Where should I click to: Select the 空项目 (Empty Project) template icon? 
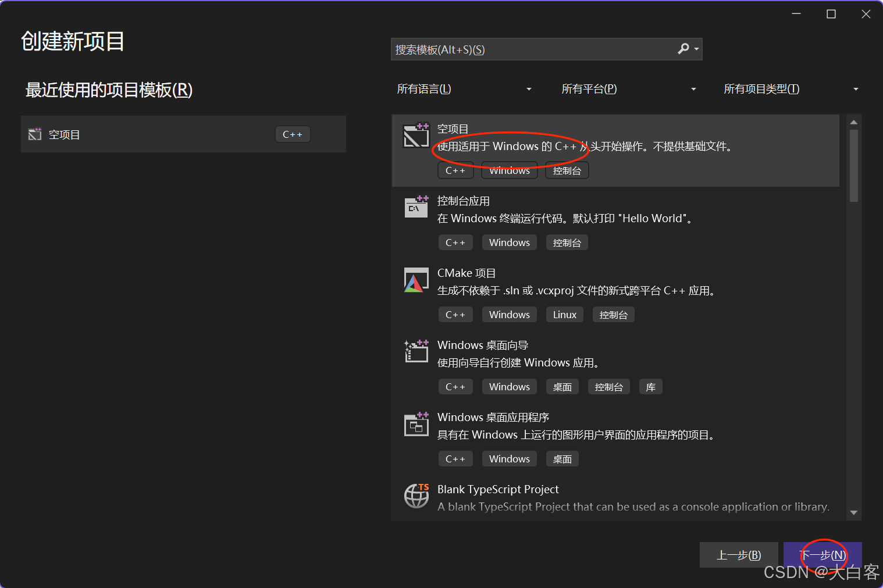pos(416,136)
